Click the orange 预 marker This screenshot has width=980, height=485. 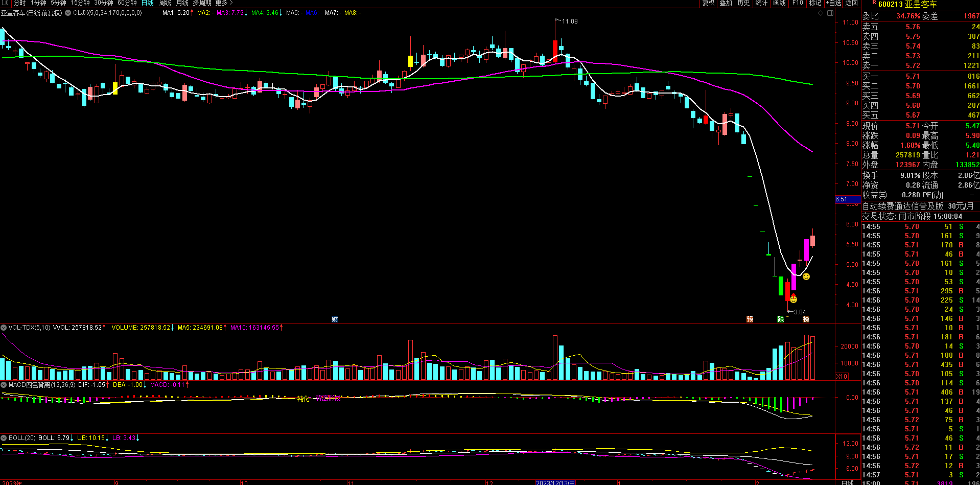pyautogui.click(x=750, y=319)
